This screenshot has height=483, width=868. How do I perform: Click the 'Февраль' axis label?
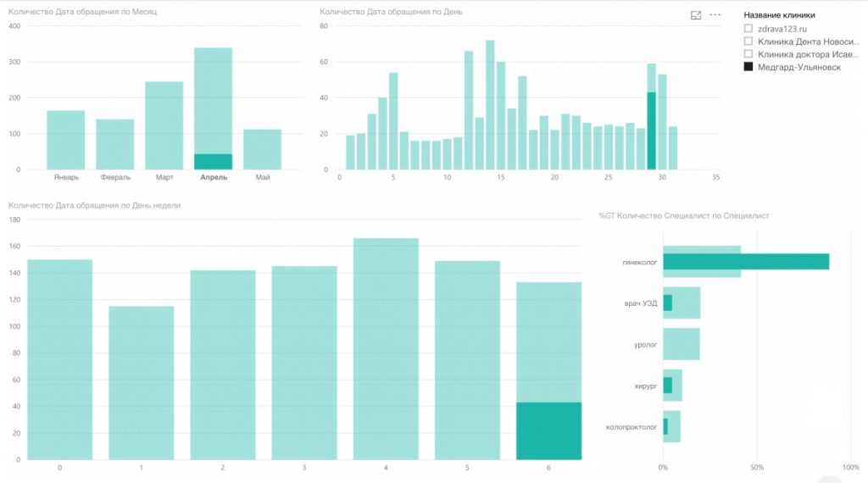click(115, 178)
